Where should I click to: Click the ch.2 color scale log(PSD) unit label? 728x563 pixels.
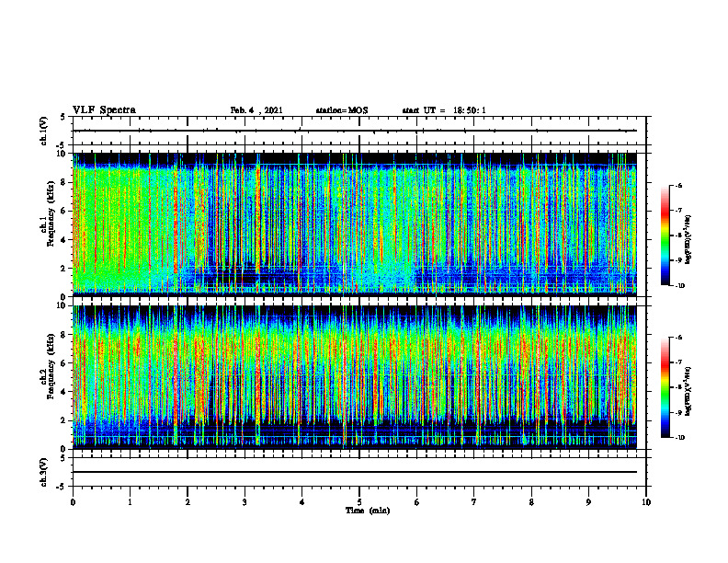pos(688,391)
